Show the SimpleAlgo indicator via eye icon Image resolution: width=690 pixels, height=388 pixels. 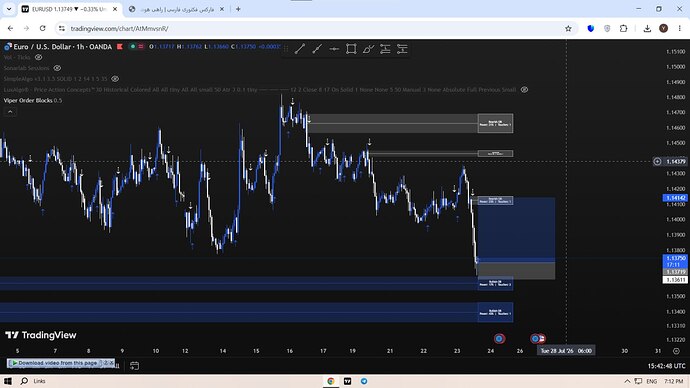tap(115, 79)
